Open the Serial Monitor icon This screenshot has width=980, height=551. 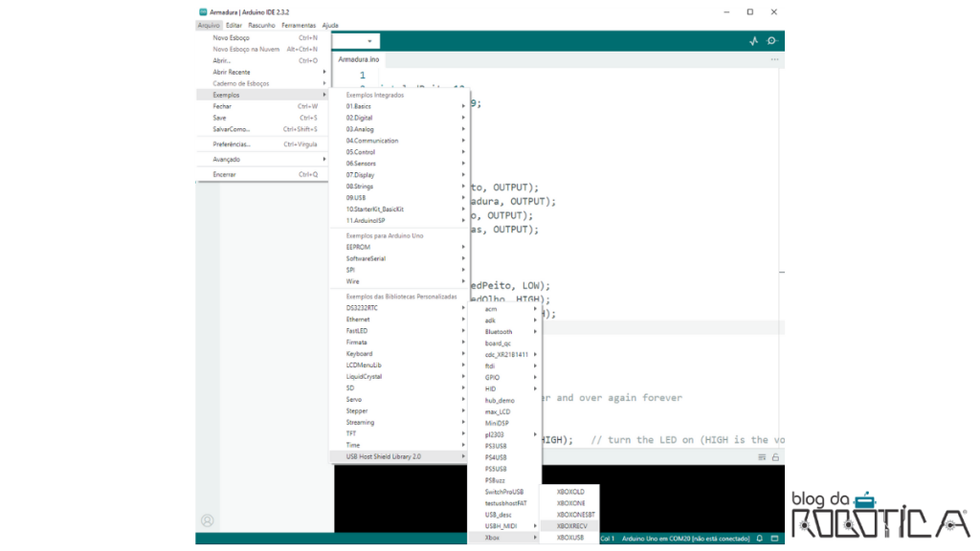(772, 40)
